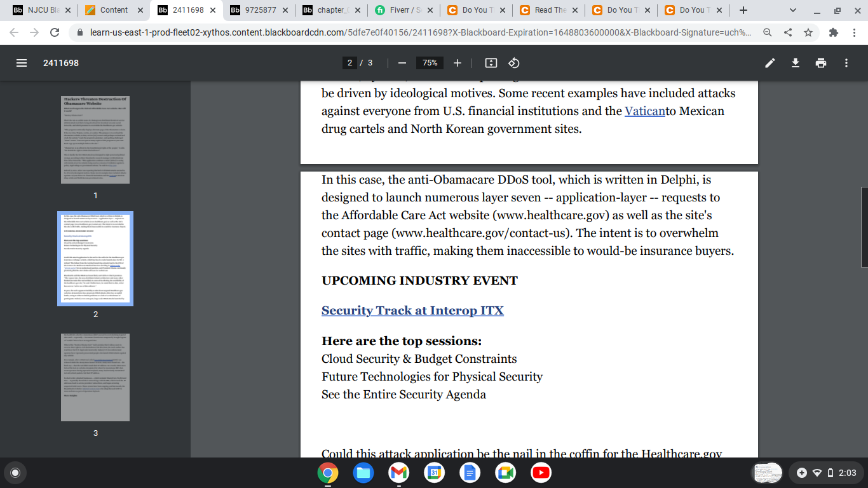Open the screenshot preview in the shelf tray
Image resolution: width=868 pixels, height=488 pixels.
click(766, 473)
